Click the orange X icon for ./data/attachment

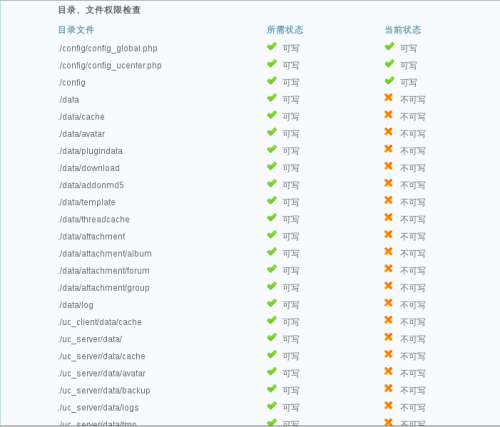pos(388,234)
